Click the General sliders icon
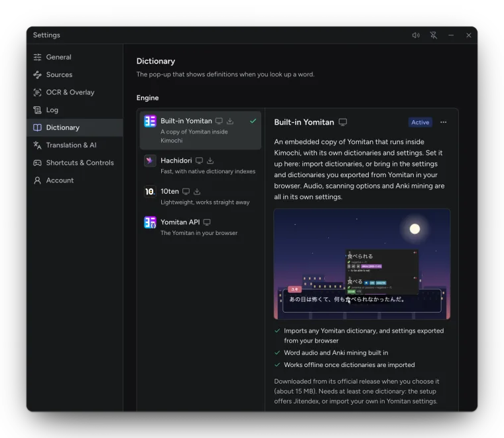 [37, 57]
